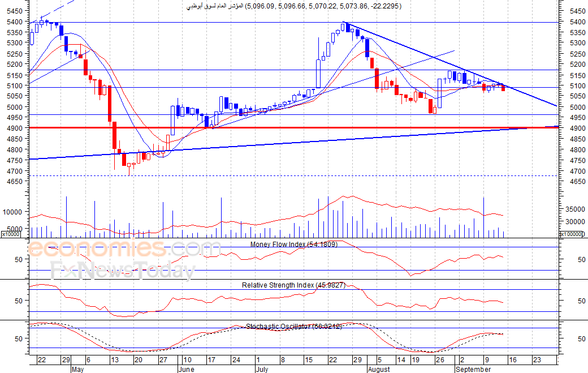Select date tick 20 on the date axis
588x373 pixels.
139,360
